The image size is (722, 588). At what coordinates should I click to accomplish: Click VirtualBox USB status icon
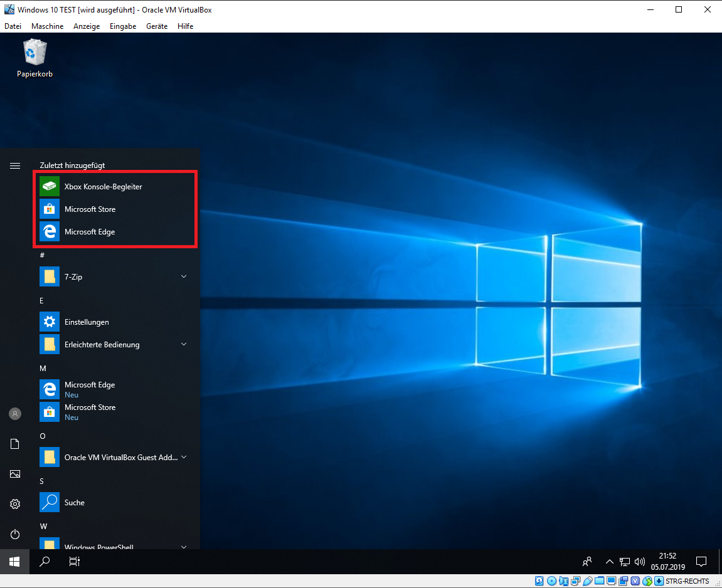(x=588, y=581)
